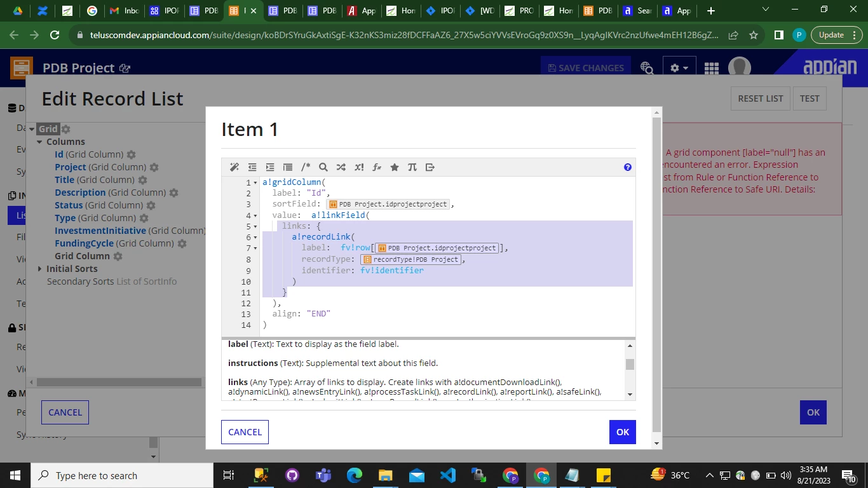Open gear menu beside Type grid column
The height and width of the screenshot is (488, 868).
click(x=144, y=218)
